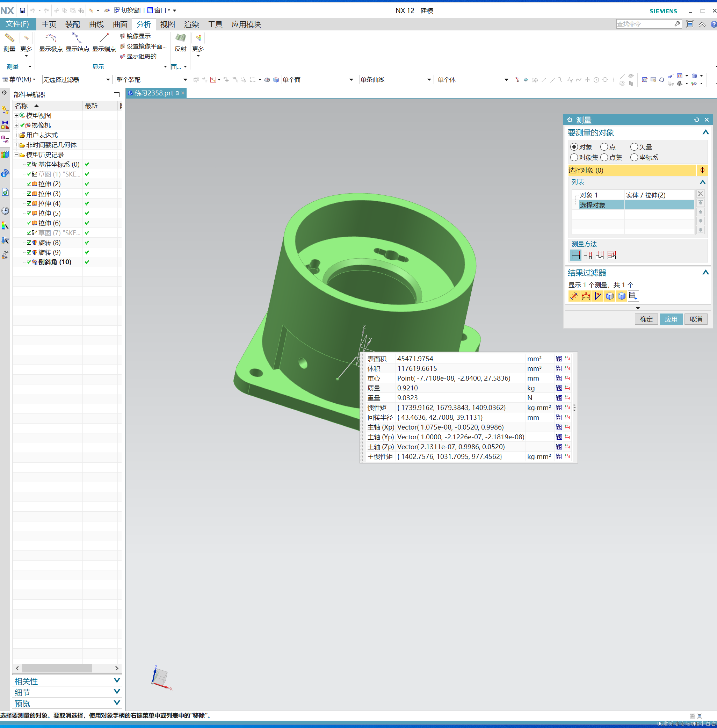Click the save icon in title bar
Viewport: 717px width, 728px height.
[x=22, y=10]
